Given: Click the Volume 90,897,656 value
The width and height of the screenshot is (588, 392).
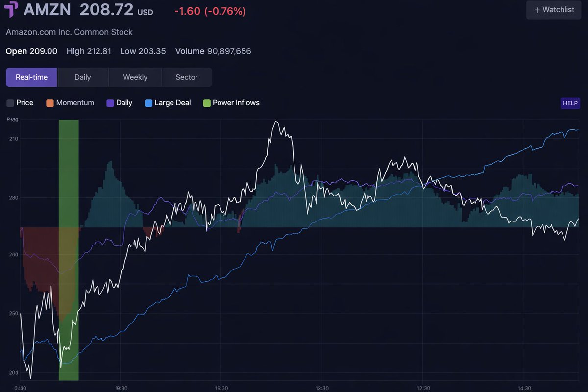Looking at the screenshot, I should tap(213, 51).
